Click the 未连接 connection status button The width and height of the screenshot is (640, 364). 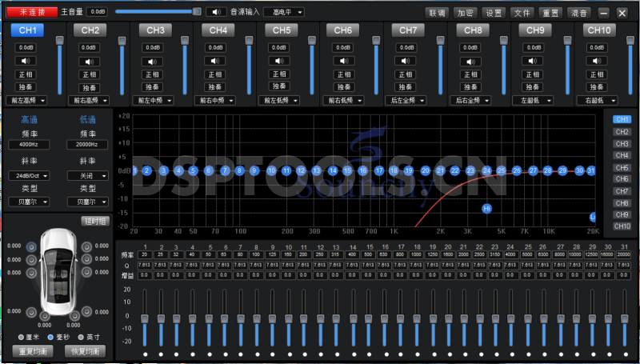click(x=32, y=12)
